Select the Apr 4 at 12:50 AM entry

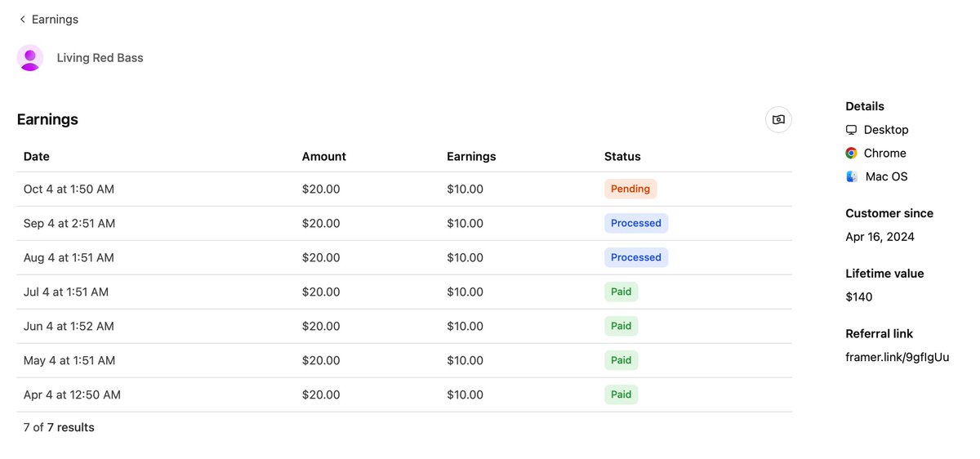coord(72,395)
